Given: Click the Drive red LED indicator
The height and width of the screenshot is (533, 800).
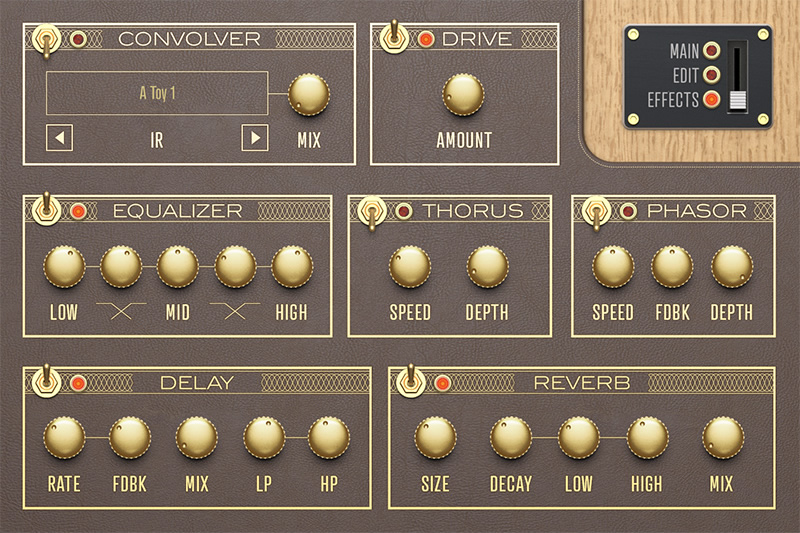Looking at the screenshot, I should (426, 39).
